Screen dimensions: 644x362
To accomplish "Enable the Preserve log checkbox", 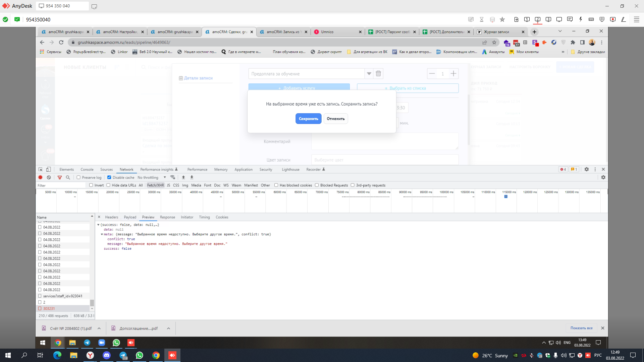I will pos(78,177).
